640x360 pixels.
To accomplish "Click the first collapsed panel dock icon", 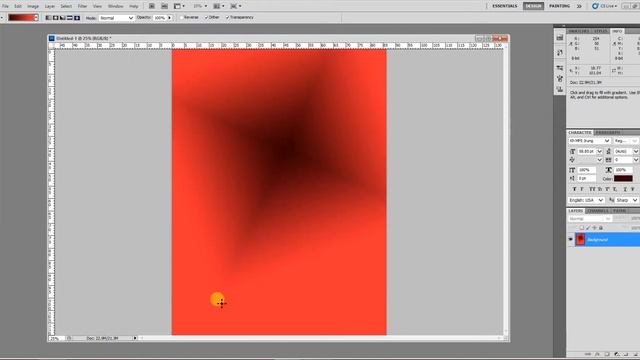I will [560, 38].
